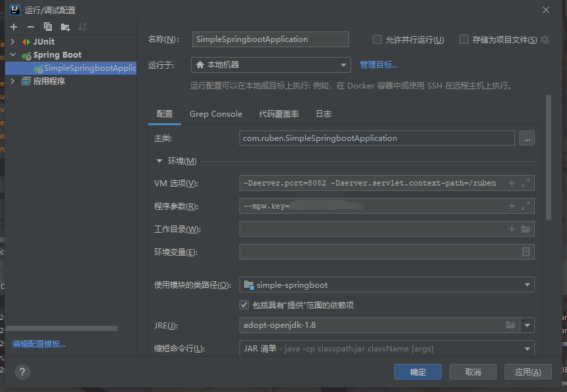This screenshot has width=567, height=392.
Task: Uncheck include provided scope dependencies checkbox
Action: coord(244,305)
